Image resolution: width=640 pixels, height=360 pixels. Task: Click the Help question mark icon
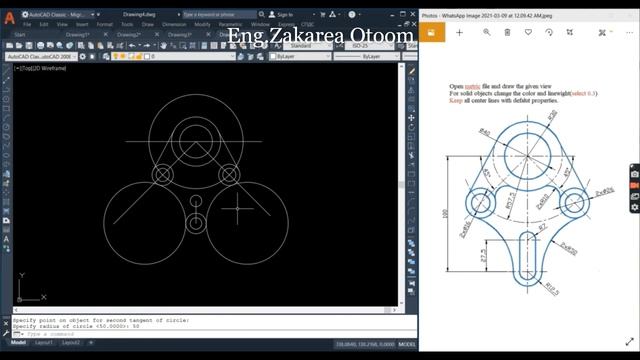pos(352,14)
